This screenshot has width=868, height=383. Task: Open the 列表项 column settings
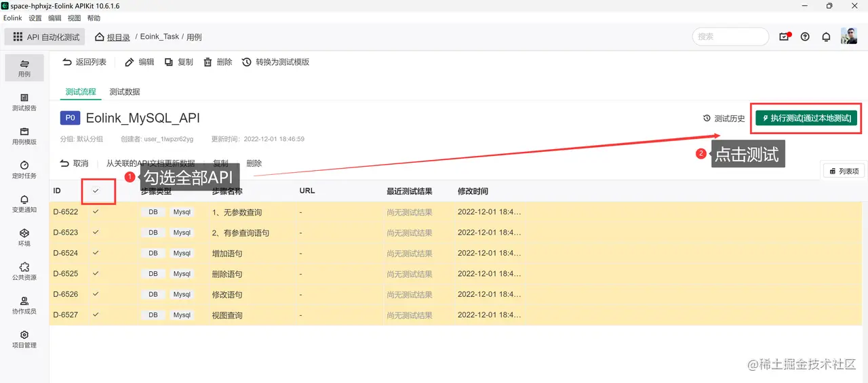pos(843,171)
